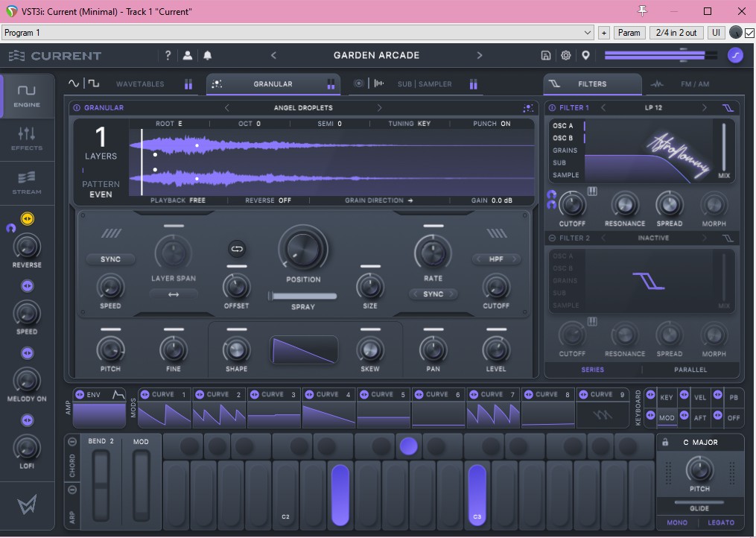Switch to the Wavetables tab
Image resolution: width=756 pixels, height=538 pixels.
(140, 84)
